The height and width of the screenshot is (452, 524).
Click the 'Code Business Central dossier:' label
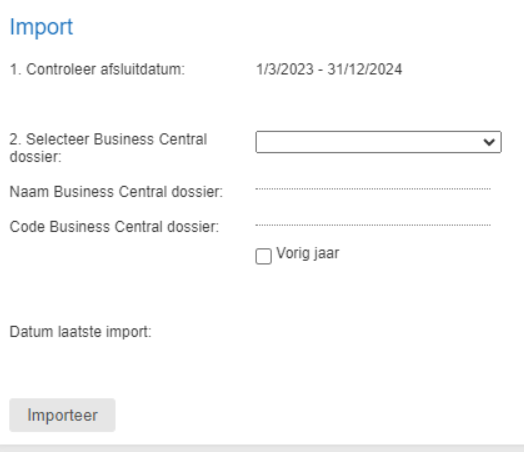[114, 227]
